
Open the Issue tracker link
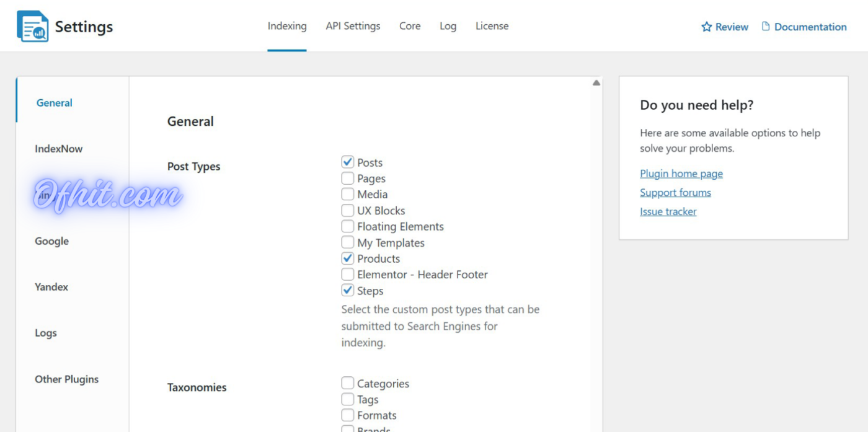click(x=668, y=211)
